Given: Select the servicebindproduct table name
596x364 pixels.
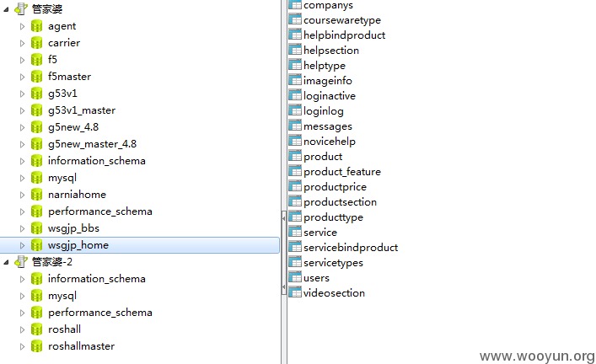Looking at the screenshot, I should point(351,248).
